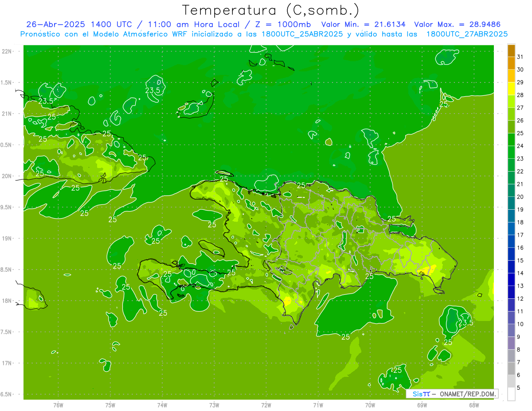532x411 pixels.
Task: Click the 22N latitude axis label
Action: pos(7,51)
